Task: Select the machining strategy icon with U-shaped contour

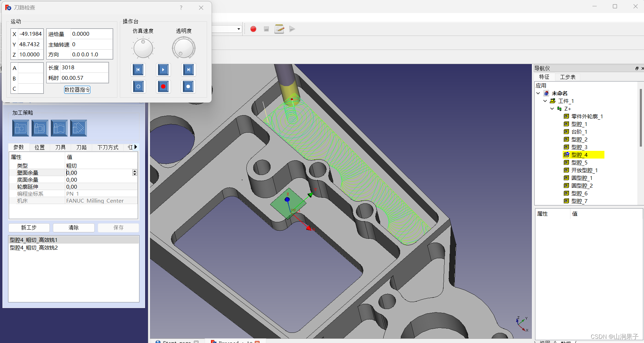Action: [40, 128]
